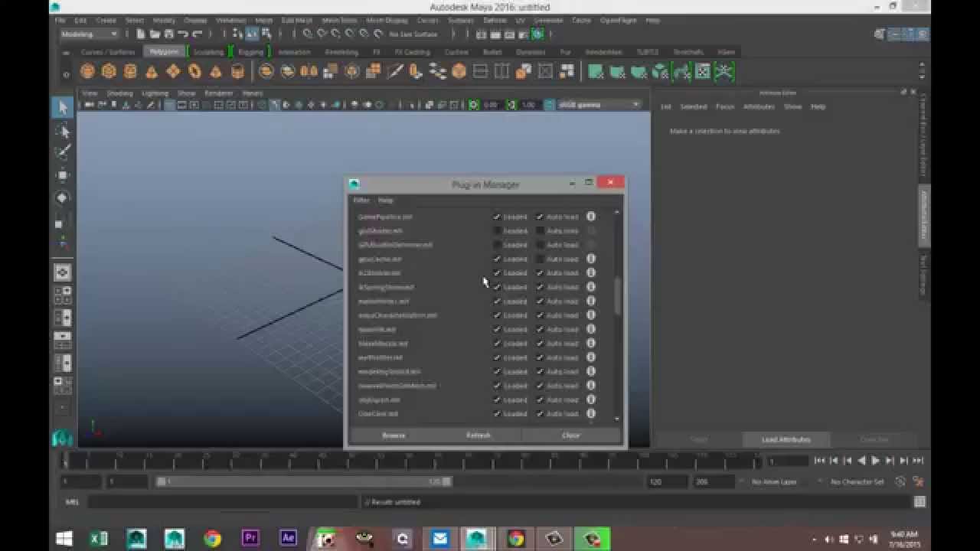Create a polygon sphere from the shelf
The image size is (980, 551).
point(87,71)
